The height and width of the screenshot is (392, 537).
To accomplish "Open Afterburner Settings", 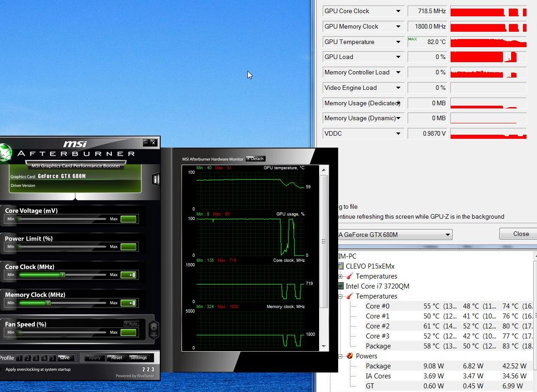I will tap(138, 358).
